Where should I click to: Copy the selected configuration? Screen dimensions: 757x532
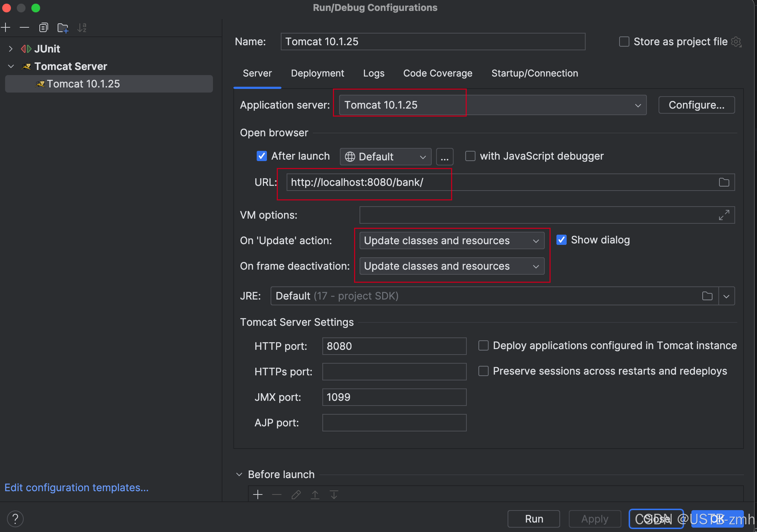44,28
